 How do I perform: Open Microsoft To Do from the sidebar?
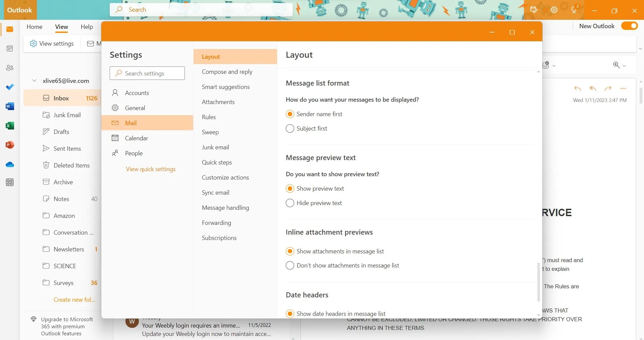(10, 87)
